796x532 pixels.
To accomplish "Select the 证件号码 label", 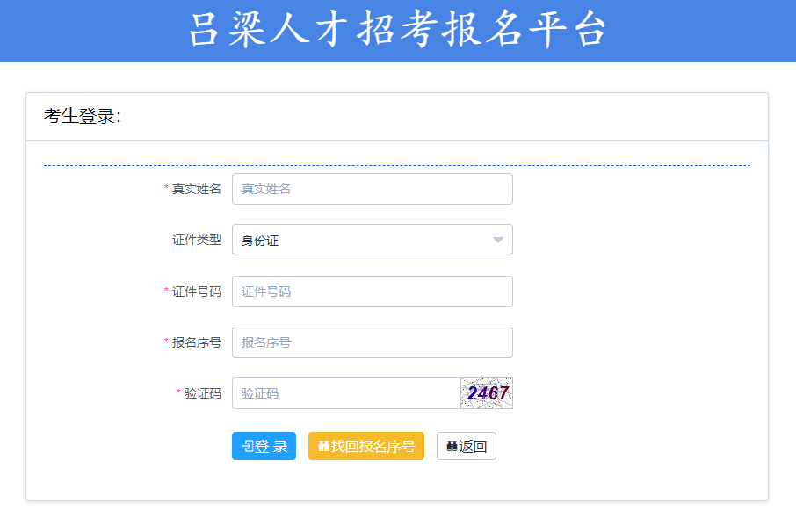I will point(196,291).
